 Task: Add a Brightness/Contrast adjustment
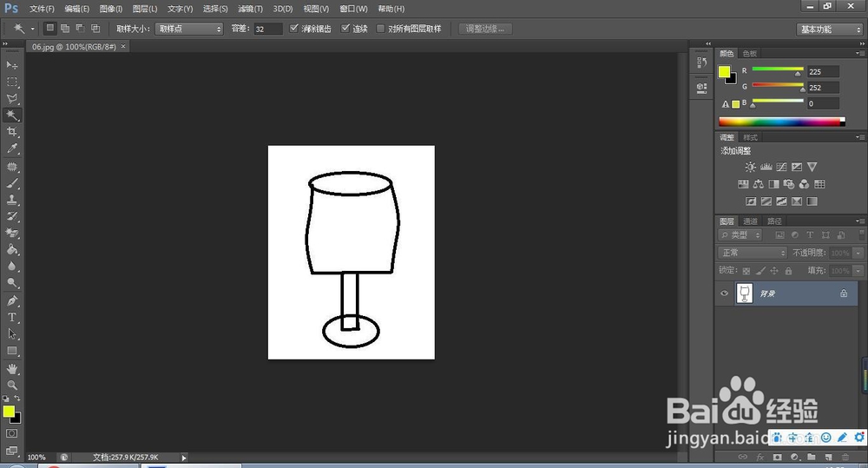[750, 167]
